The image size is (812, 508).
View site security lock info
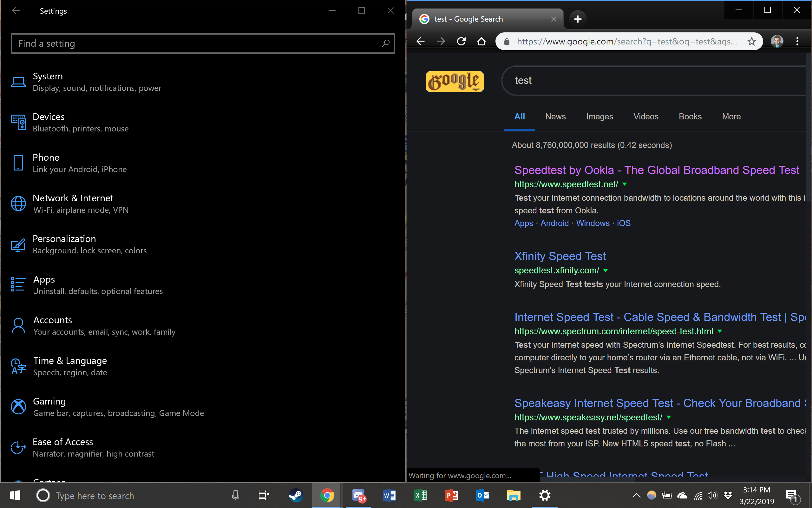[x=507, y=41]
